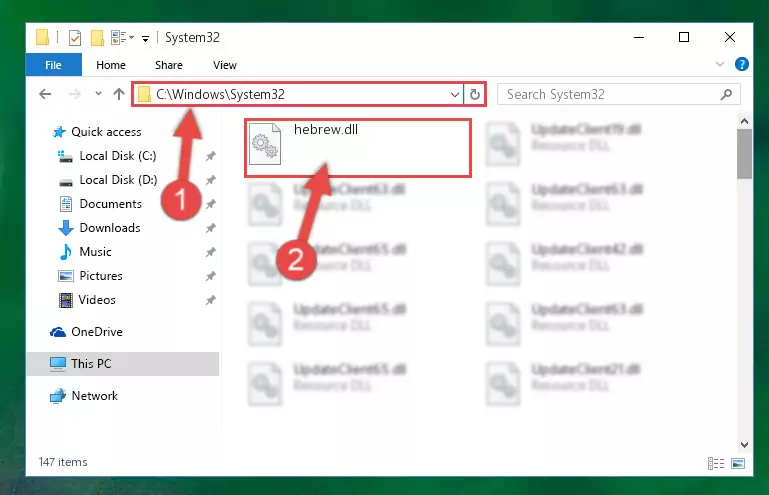This screenshot has width=769, height=495.
Task: Open Pictures in the sidebar
Action: tap(101, 276)
